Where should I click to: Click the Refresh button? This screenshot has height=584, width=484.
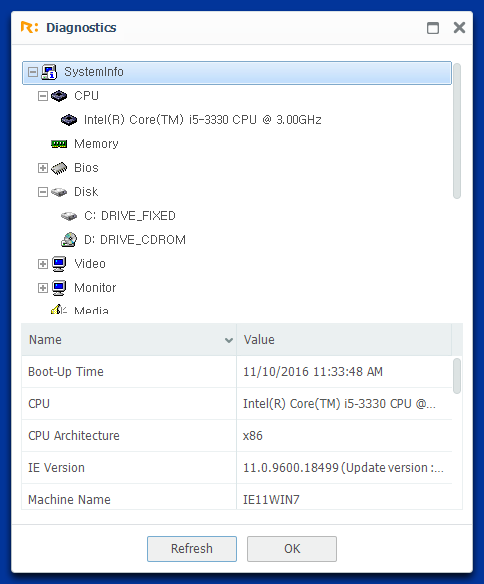click(192, 549)
